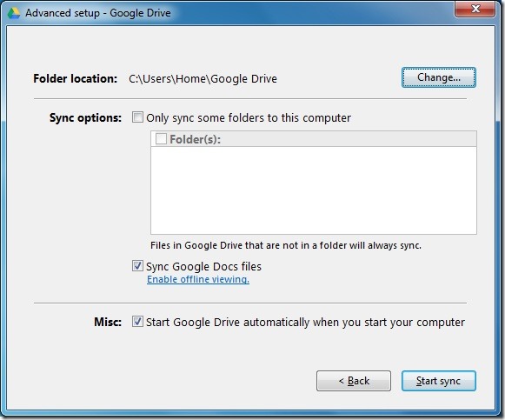
Task: Disable Start Google Drive automatically checkbox
Action: [x=137, y=322]
